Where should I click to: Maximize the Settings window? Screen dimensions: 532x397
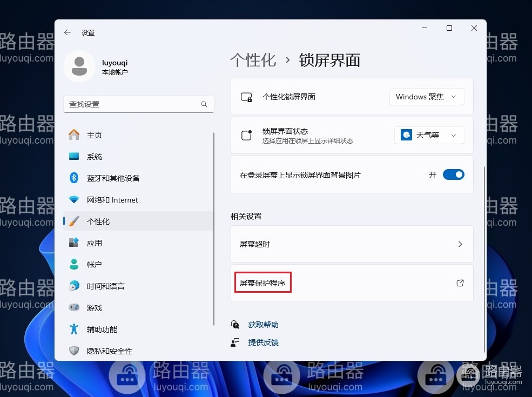(449, 28)
